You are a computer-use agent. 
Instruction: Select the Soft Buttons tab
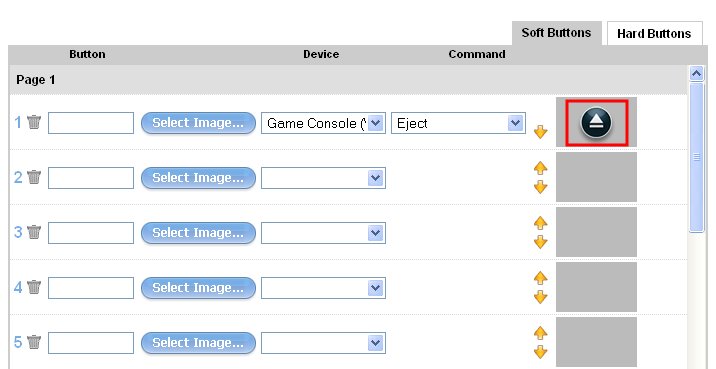click(x=556, y=33)
